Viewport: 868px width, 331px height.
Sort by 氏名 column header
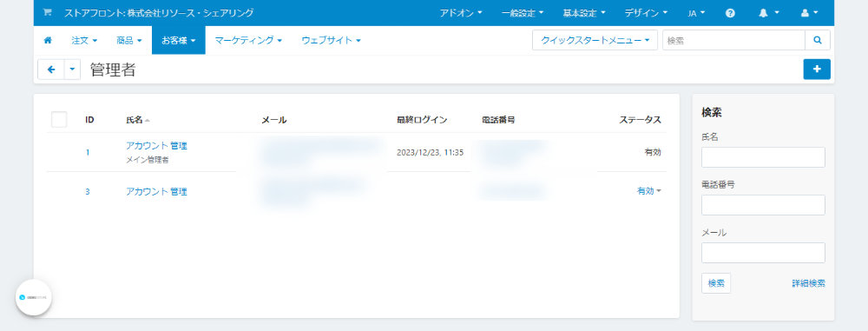click(138, 120)
